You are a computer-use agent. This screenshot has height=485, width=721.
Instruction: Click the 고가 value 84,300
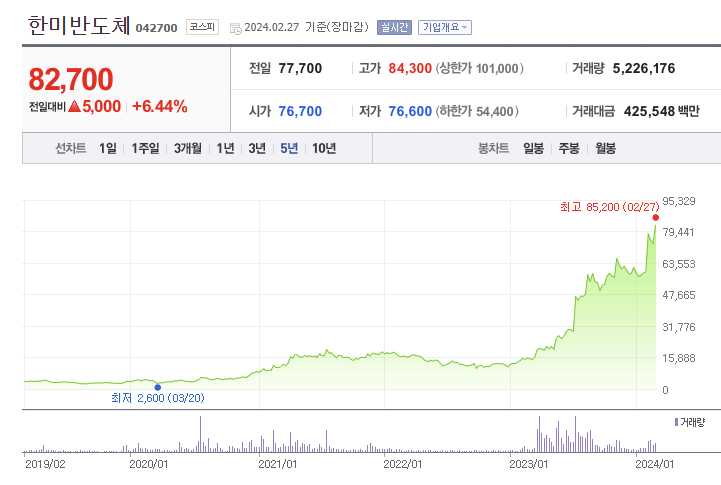tap(410, 68)
